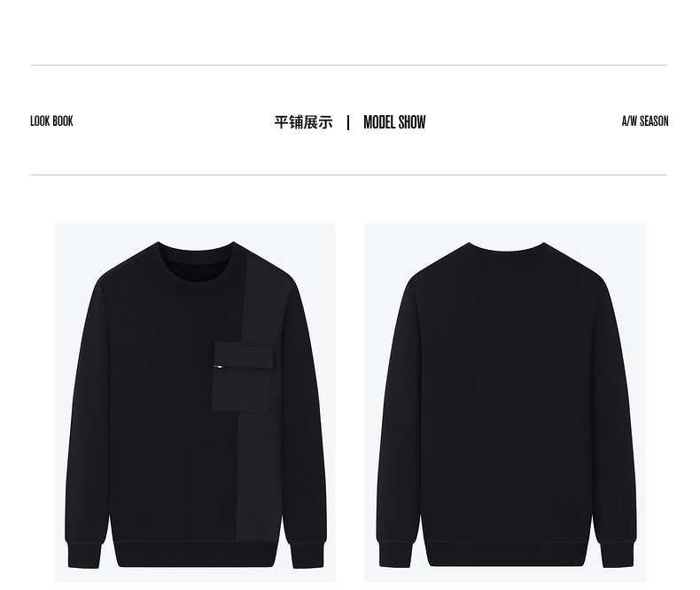
Task: Select the MODEL SHOW heading
Action: [x=394, y=122]
